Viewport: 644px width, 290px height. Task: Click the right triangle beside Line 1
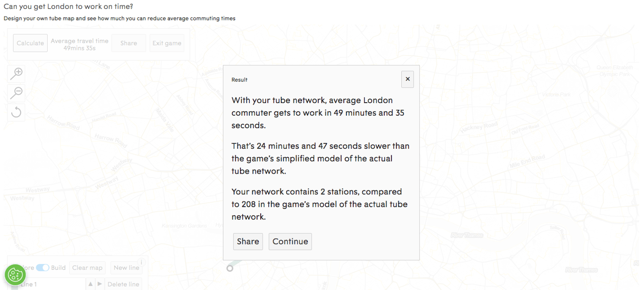click(x=99, y=284)
